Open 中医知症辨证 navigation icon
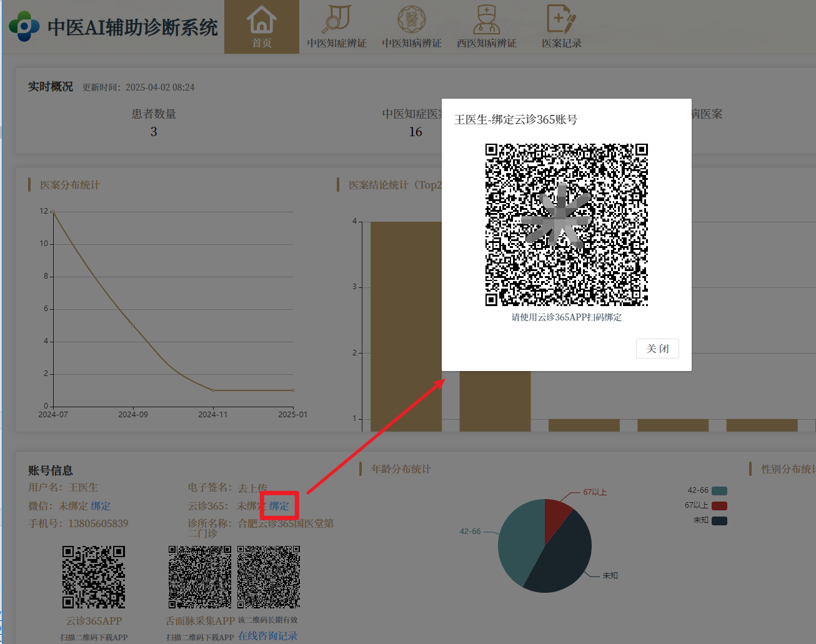Viewport: 816px width, 644px height. coord(337,27)
